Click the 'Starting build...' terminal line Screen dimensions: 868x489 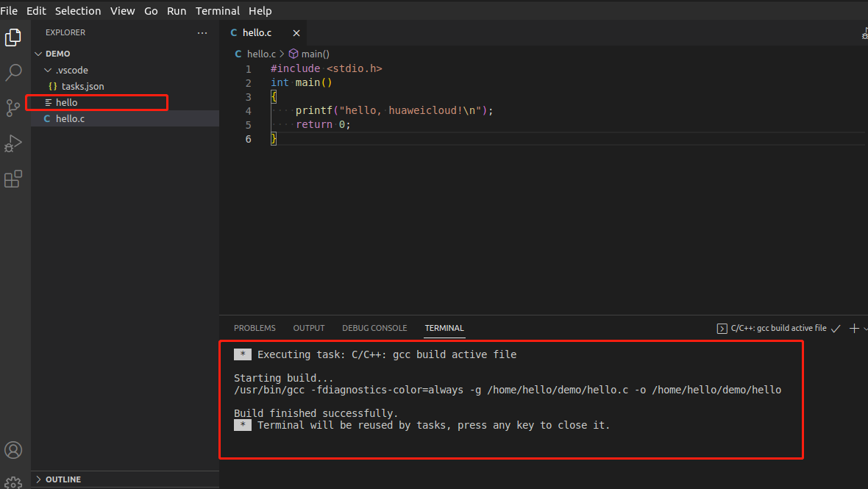pyautogui.click(x=283, y=378)
